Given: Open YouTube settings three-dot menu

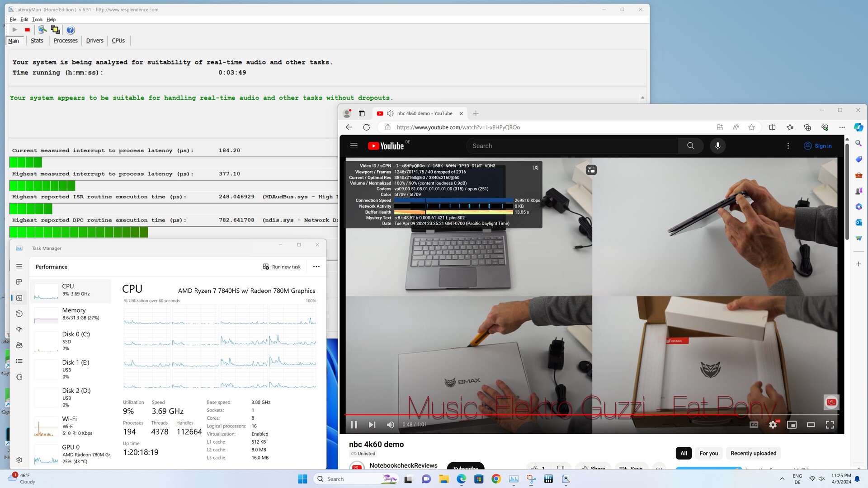Looking at the screenshot, I should pos(788,146).
